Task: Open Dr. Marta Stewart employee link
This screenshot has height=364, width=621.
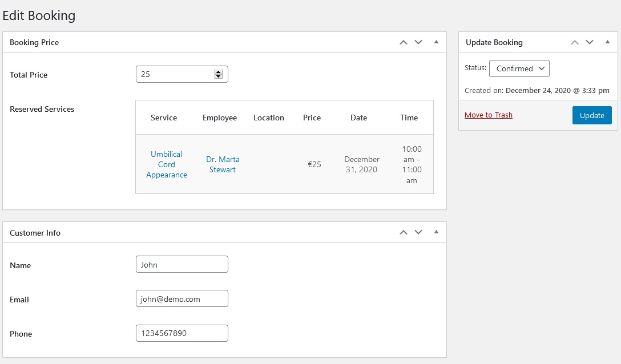Action: (223, 164)
